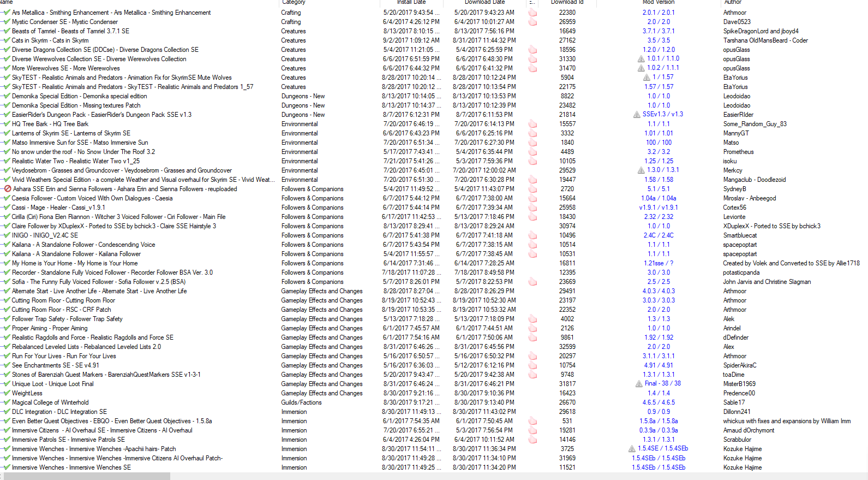Click endorse hand icon on Immersive Patrols SE row
The height and width of the screenshot is (480, 868).
click(x=532, y=440)
